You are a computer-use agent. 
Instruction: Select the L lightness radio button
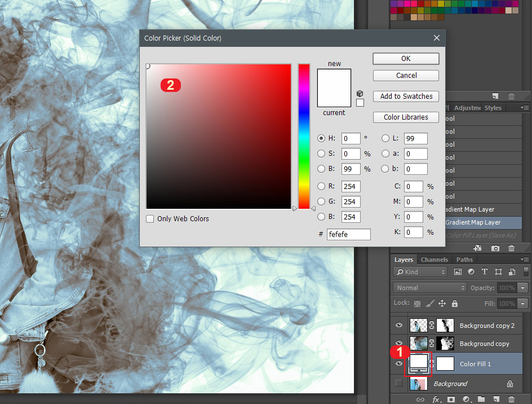[385, 138]
